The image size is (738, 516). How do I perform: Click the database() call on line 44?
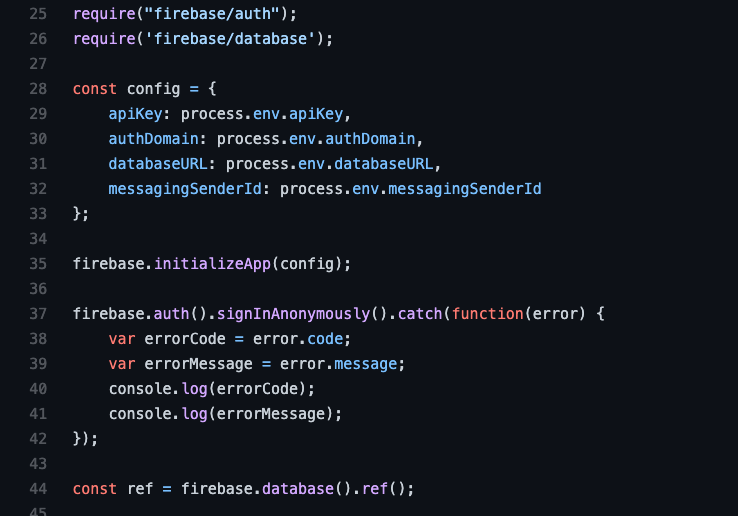click(306, 489)
